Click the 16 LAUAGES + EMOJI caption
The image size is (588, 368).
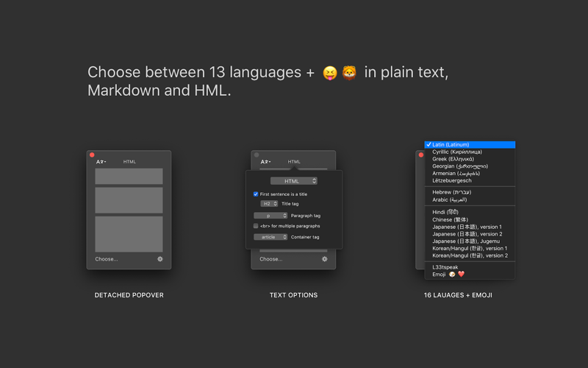point(458,295)
